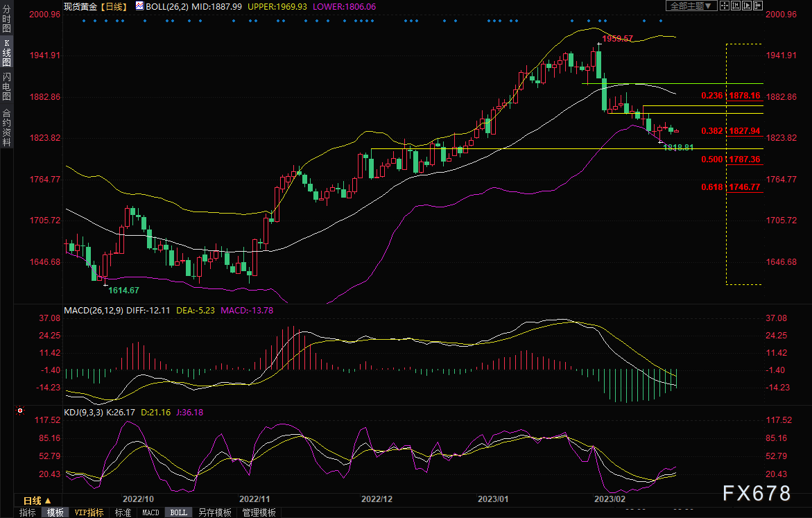The image size is (812, 518).
Task: Click the chart playback icon
Action: (747, 6)
